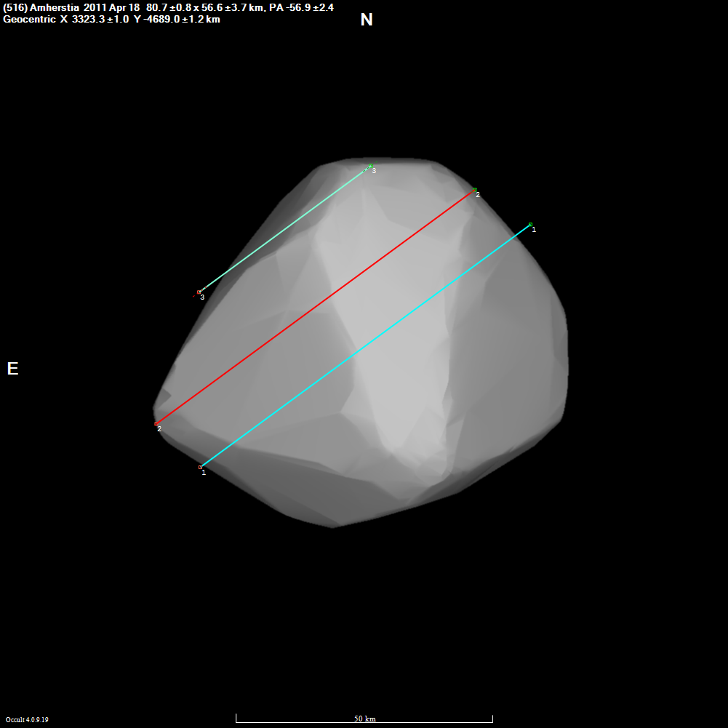This screenshot has width=728, height=728.
Task: Pick the green endpoint marker of chord 3
Action: (370, 166)
